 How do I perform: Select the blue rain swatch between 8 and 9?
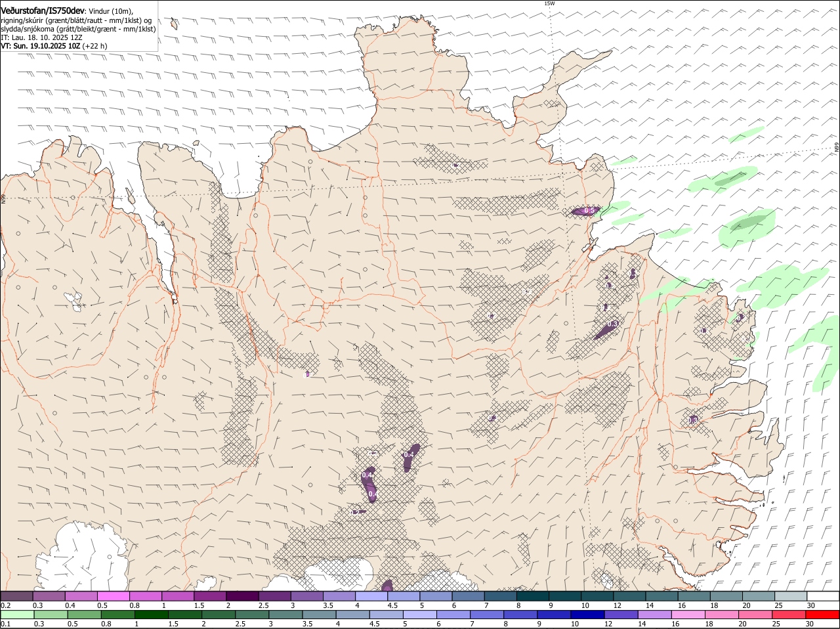point(520,615)
